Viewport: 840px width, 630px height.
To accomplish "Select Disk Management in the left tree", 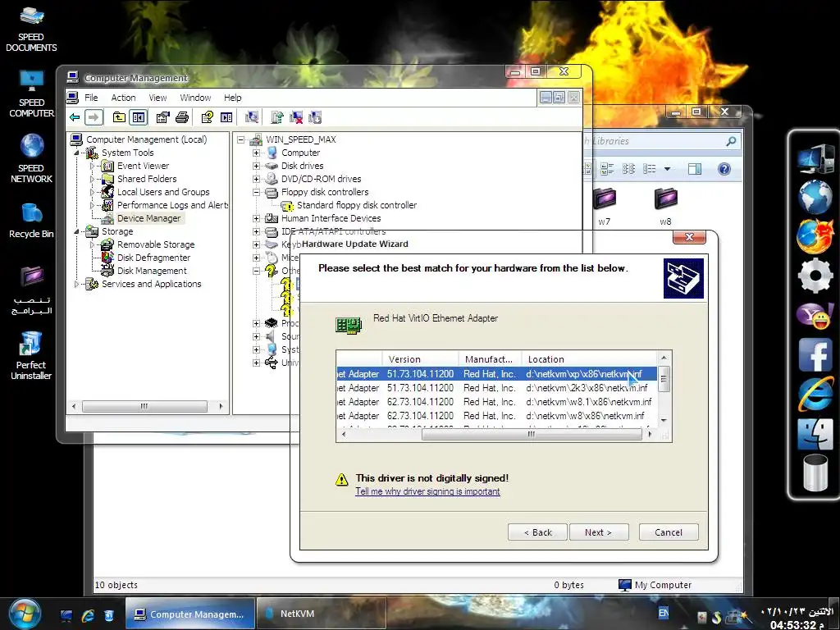I will [152, 271].
